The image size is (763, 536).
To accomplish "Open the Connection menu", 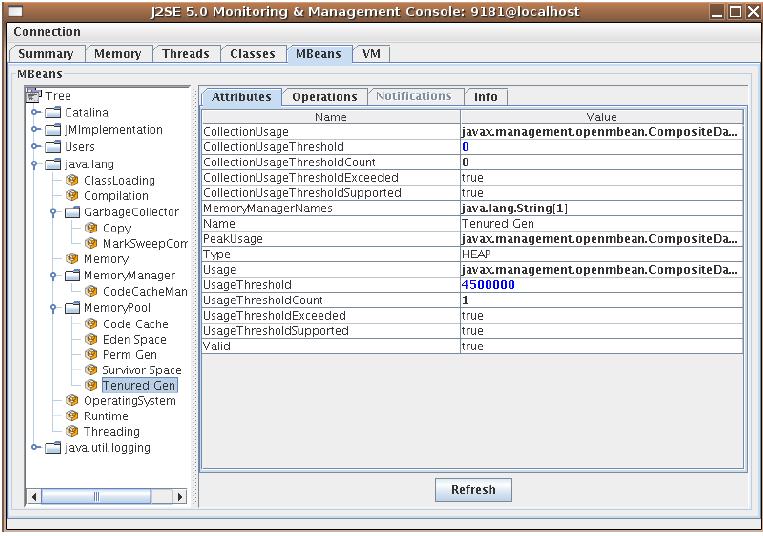I will (x=47, y=32).
